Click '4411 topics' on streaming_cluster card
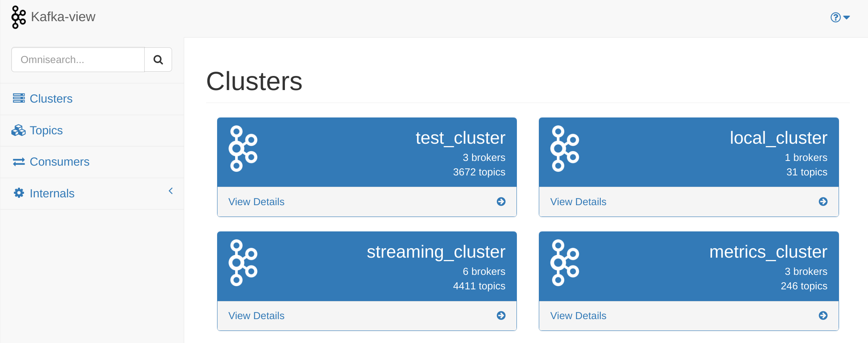 (x=479, y=286)
